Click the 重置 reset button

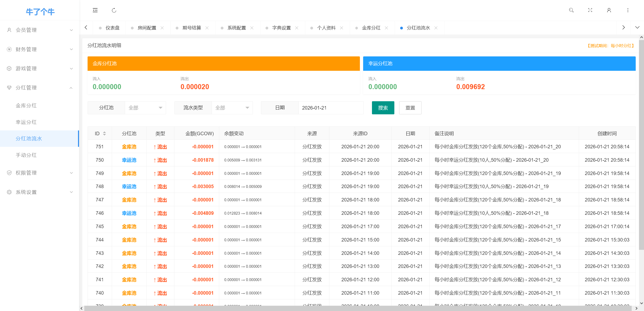(x=410, y=108)
